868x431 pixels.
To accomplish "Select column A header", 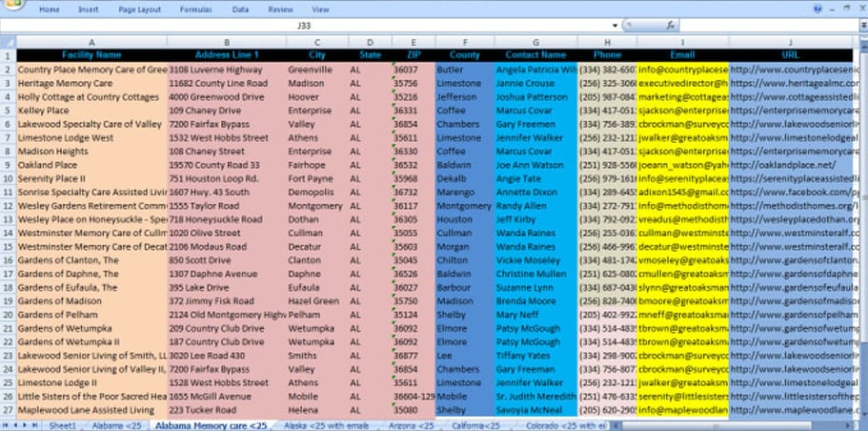I will 91,42.
